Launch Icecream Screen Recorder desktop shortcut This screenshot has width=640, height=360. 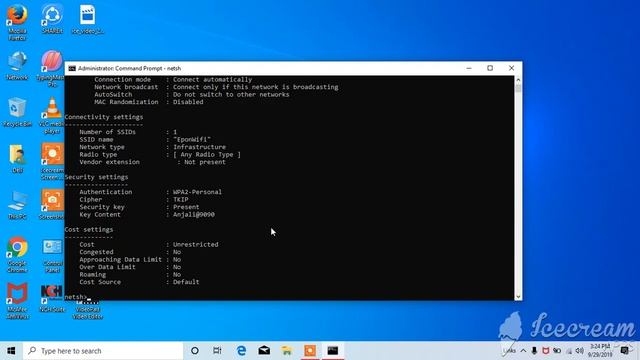(x=52, y=162)
